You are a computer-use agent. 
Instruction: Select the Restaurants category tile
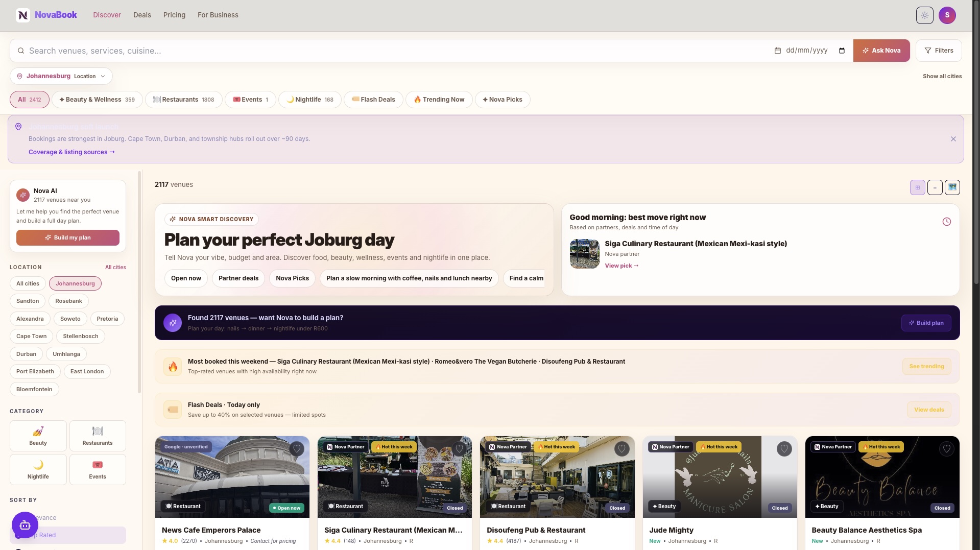click(98, 436)
